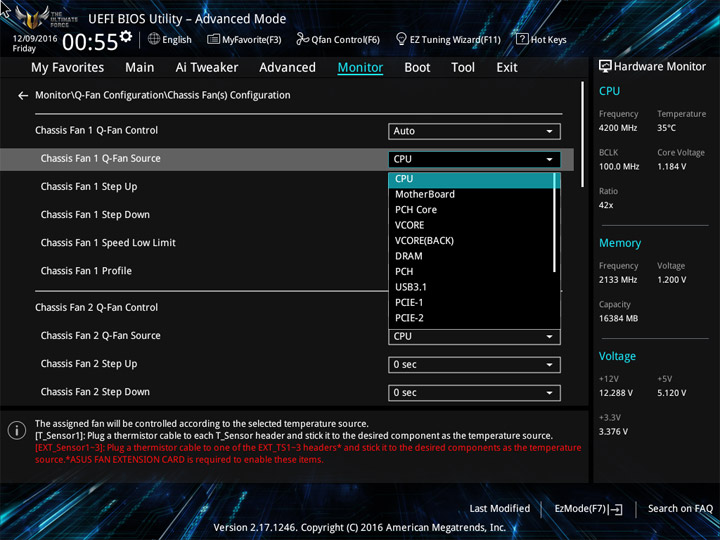720x540 pixels.
Task: Click the CPU frequency value 4200 MHz
Action: [x=618, y=128]
